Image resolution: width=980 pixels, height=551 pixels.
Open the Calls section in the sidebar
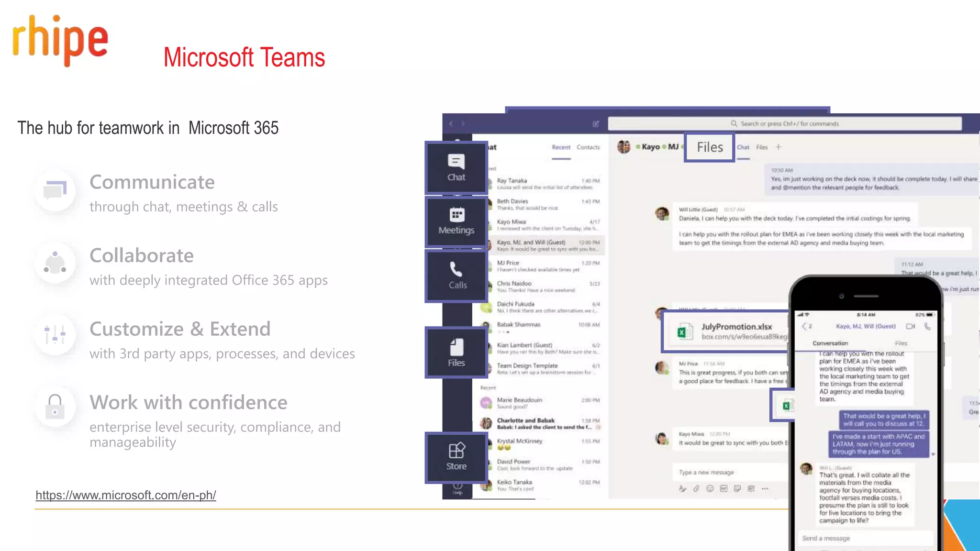(x=457, y=276)
